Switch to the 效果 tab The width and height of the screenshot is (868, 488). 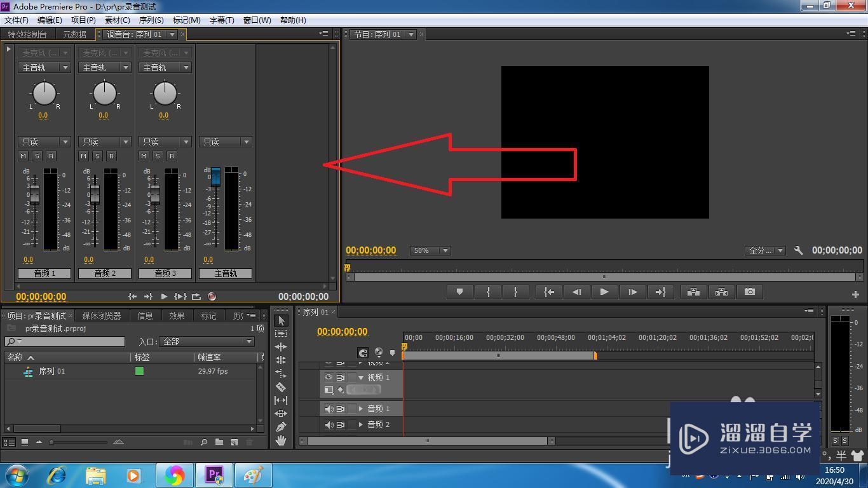pos(177,316)
